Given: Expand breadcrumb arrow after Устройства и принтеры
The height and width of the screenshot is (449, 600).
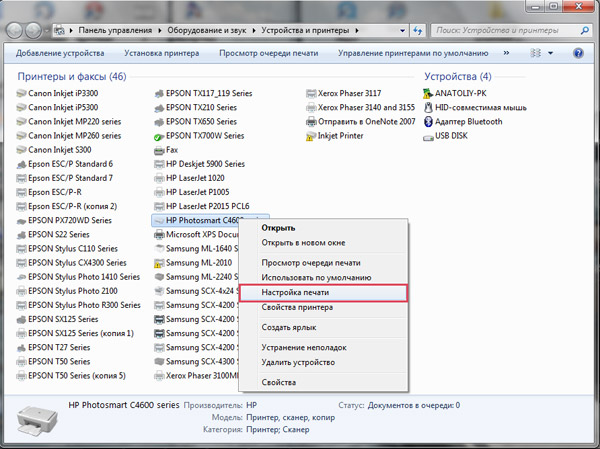Looking at the screenshot, I should click(x=357, y=30).
